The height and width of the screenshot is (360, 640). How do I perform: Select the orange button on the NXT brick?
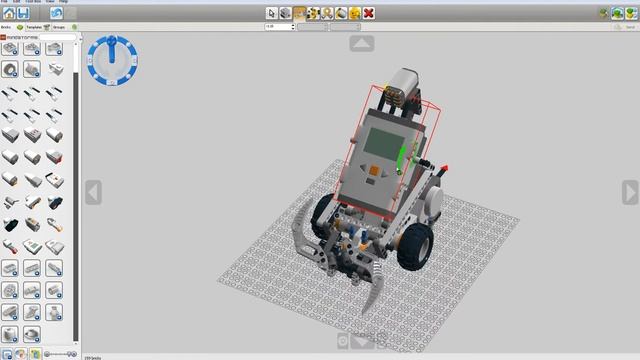pos(374,170)
